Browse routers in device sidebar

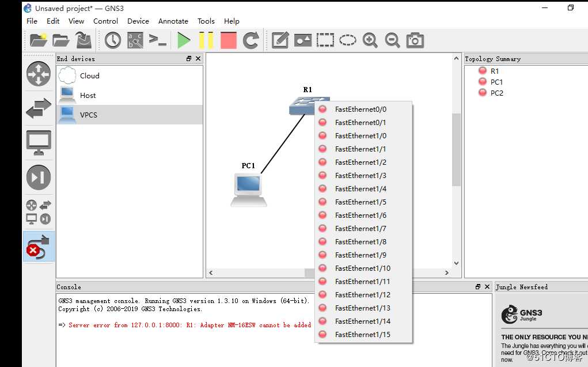pyautogui.click(x=39, y=74)
